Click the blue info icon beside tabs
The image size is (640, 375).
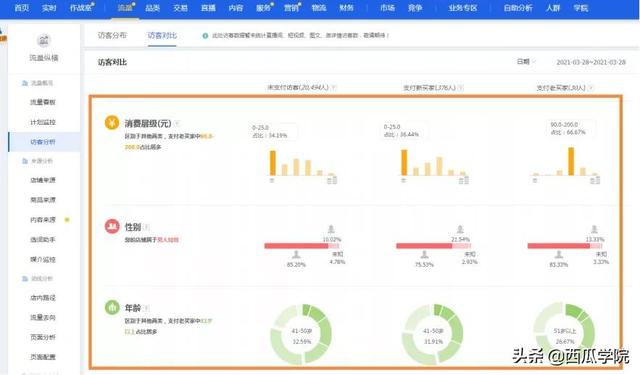point(205,36)
